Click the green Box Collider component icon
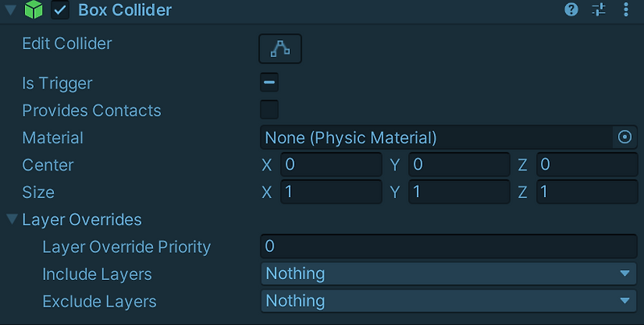This screenshot has height=325, width=644. pos(34,10)
